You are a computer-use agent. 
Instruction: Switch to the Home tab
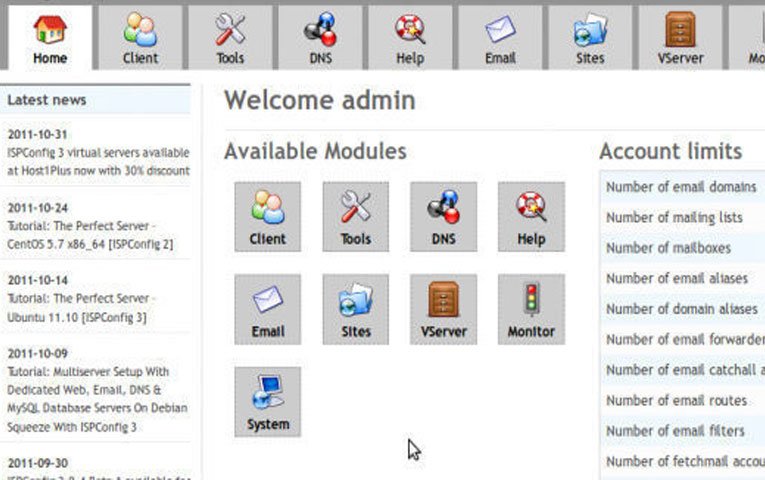pos(50,38)
